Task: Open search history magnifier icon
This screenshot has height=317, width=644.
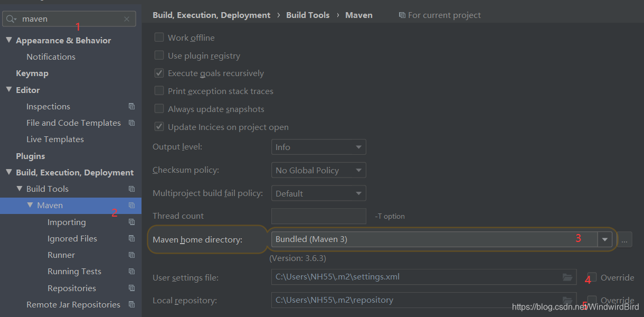Action: point(12,19)
